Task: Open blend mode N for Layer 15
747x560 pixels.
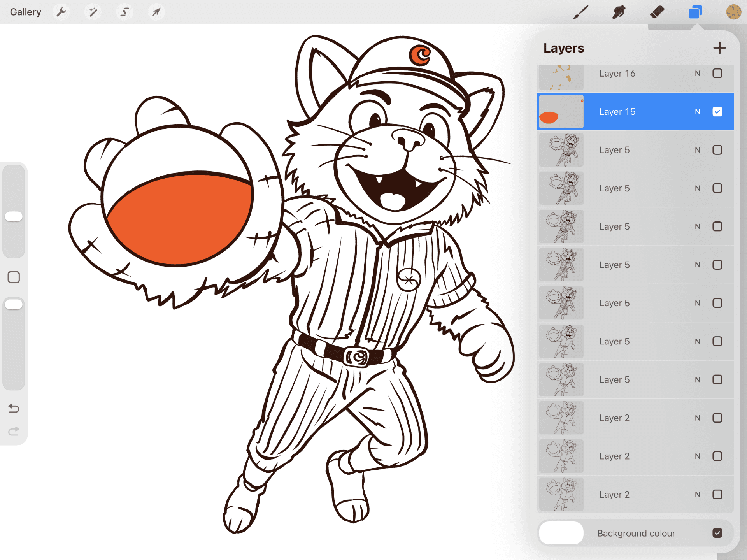Action: (x=698, y=112)
